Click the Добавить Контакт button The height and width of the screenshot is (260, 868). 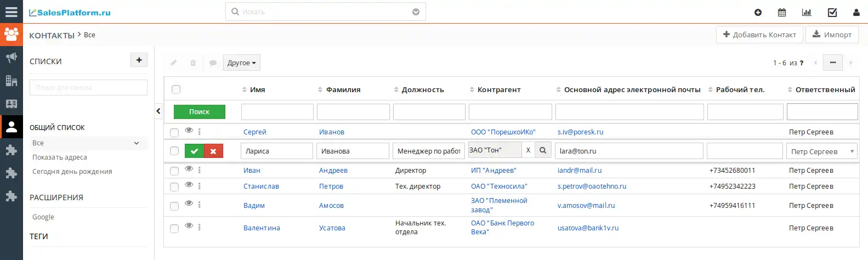tap(759, 35)
